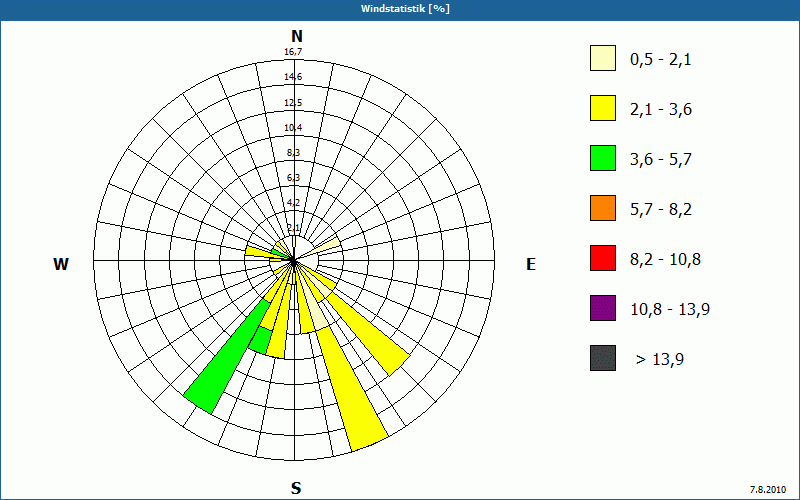800x500 pixels.
Task: Click the purple 10,8 - 13,9 legend swatch
Action: coord(603,308)
